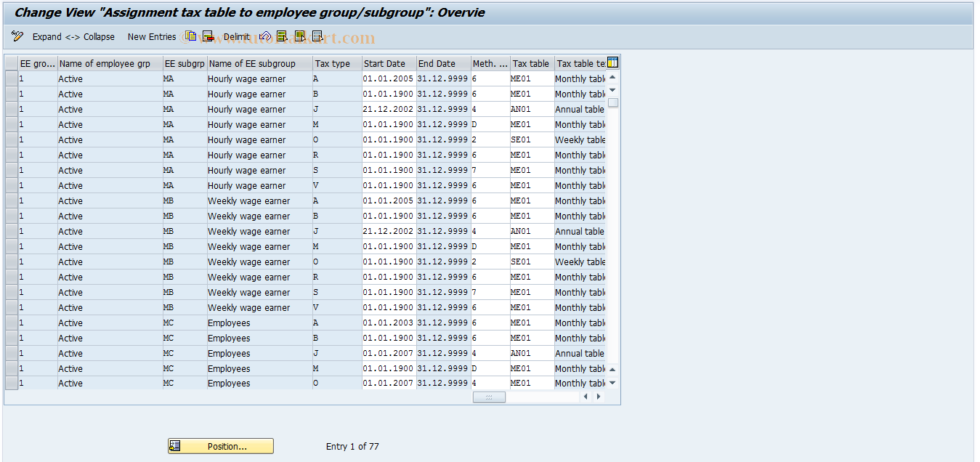980x462 pixels.
Task: Click the Undo Change icon
Action: coord(265,36)
